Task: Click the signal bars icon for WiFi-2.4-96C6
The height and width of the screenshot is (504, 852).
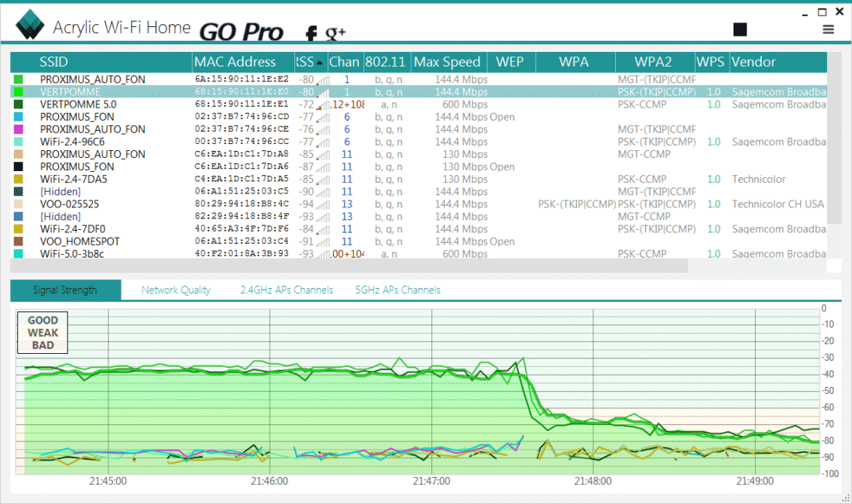Action: (x=323, y=142)
